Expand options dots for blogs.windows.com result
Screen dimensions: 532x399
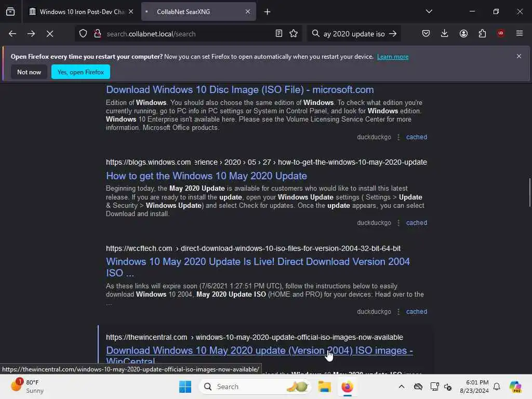click(x=398, y=223)
